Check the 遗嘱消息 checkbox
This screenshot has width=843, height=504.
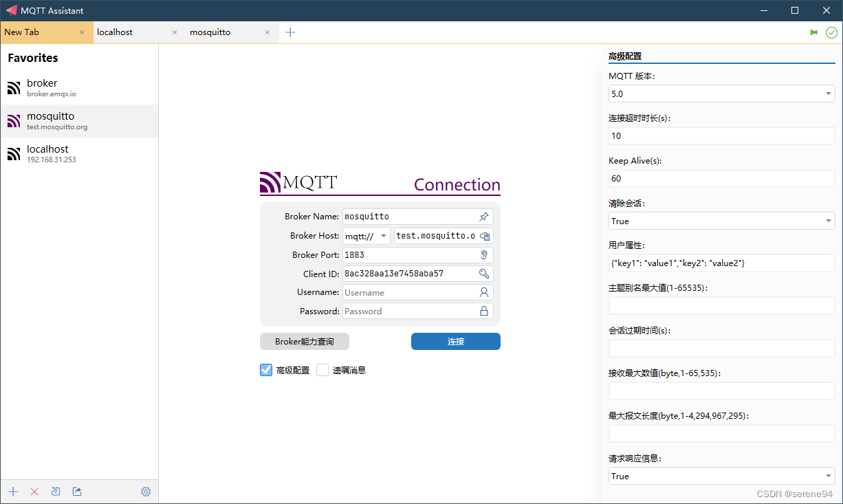pos(322,370)
